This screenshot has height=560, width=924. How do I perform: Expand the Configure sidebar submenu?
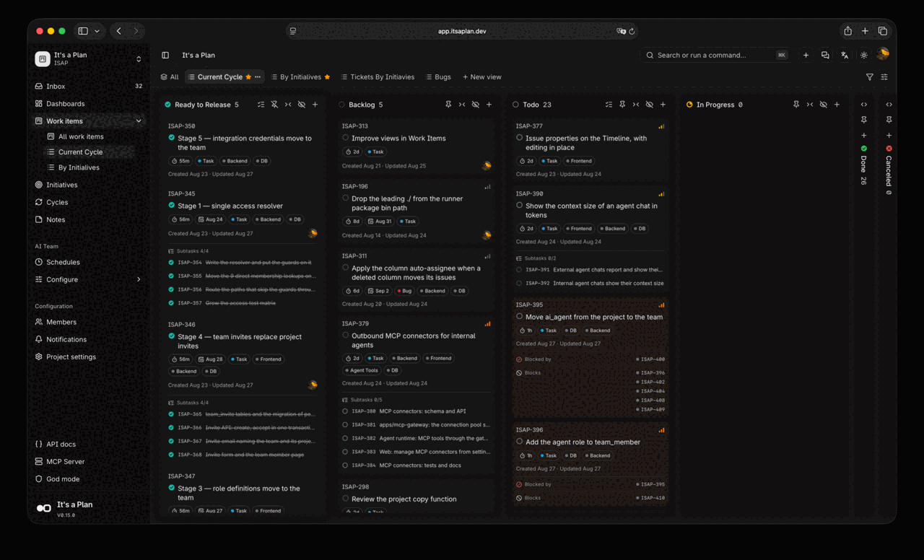point(139,279)
